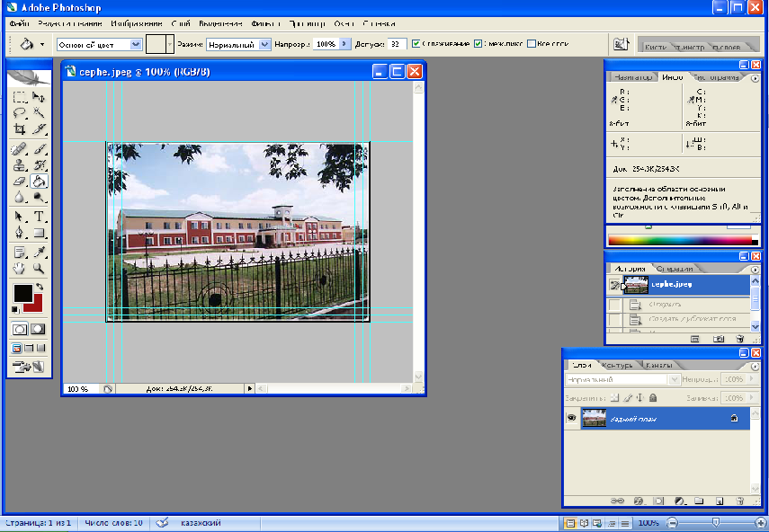The image size is (769, 532).
Task: Open the Opacity slider arrow in options bar
Action: (344, 44)
